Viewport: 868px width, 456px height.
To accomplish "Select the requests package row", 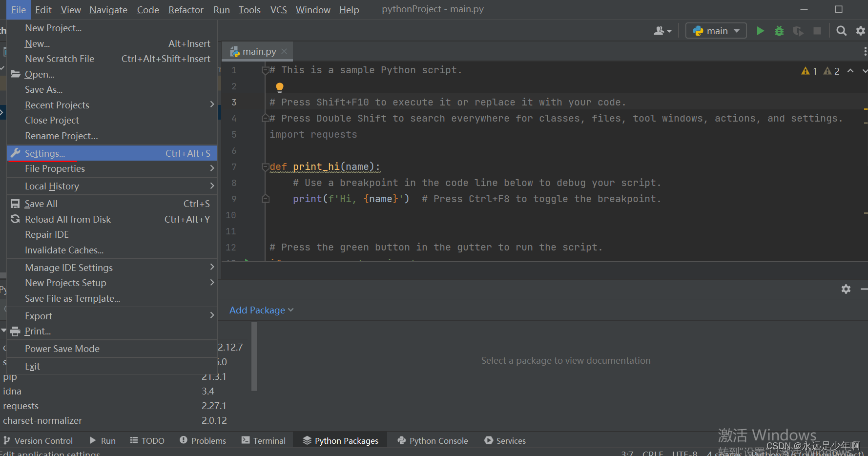I will click(125, 406).
